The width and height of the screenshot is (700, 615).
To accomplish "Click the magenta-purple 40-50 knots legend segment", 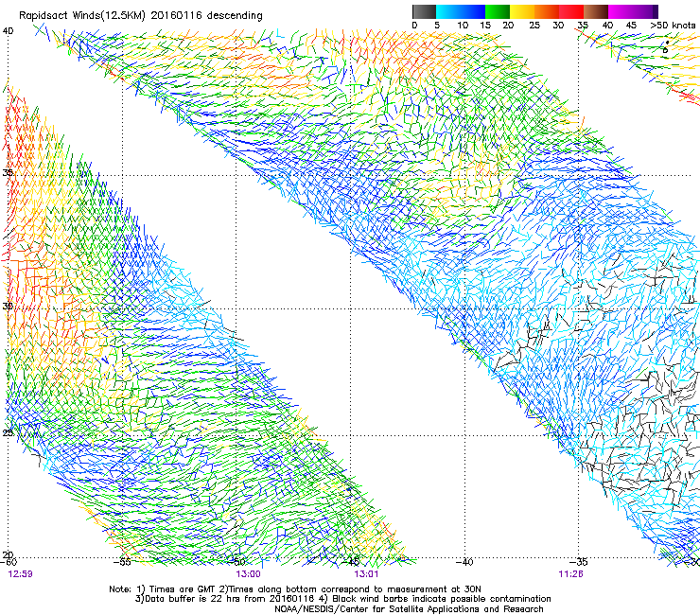I will tap(633, 11).
